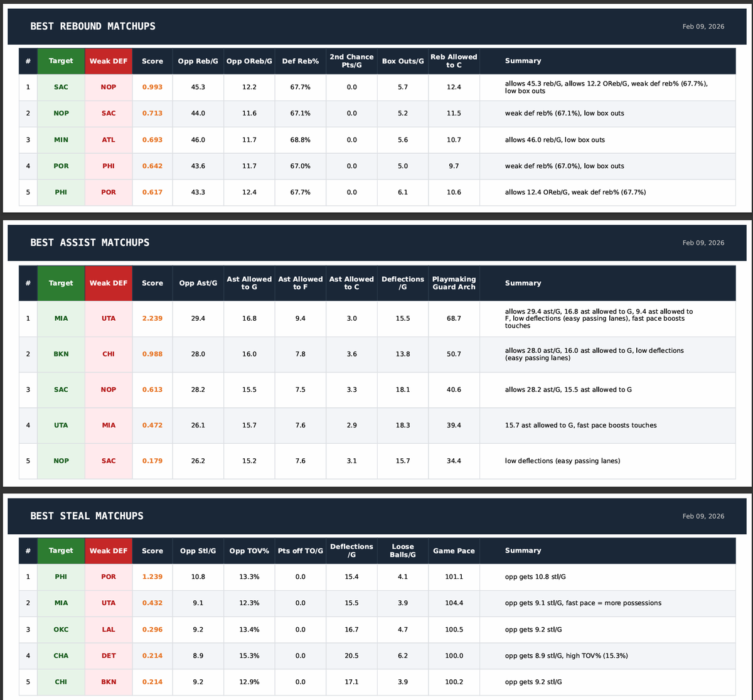The height and width of the screenshot is (700, 753).
Task: Click 'Ast Allowed to G' column header
Action: (249, 283)
